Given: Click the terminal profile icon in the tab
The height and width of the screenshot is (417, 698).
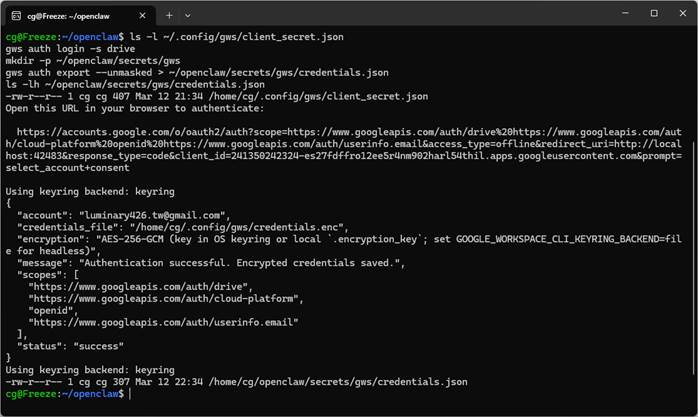Looking at the screenshot, I should pyautogui.click(x=14, y=14).
